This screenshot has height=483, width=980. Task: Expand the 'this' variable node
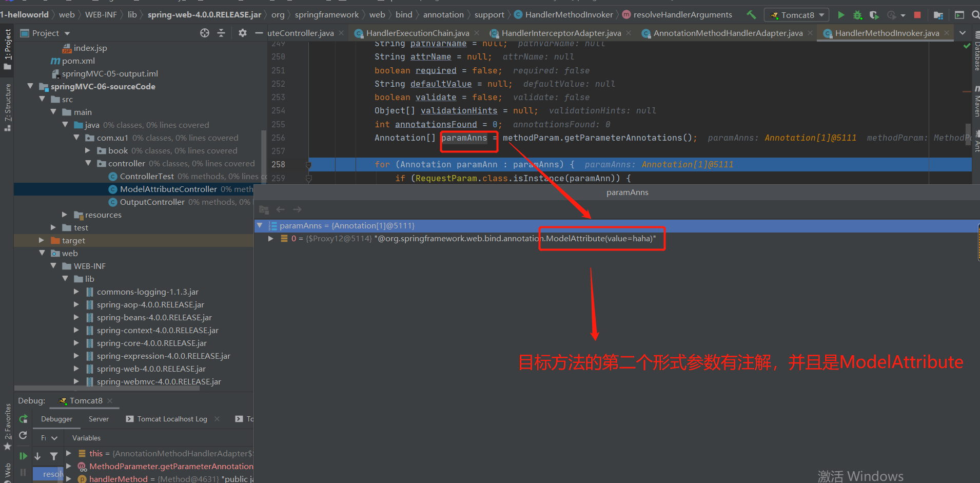click(x=69, y=453)
